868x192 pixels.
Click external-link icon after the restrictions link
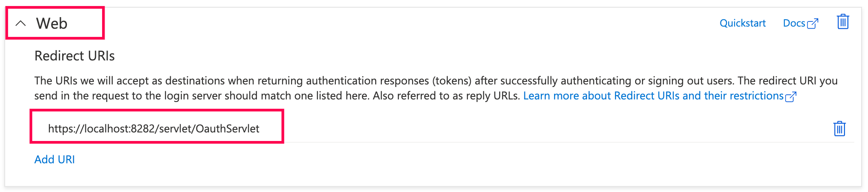coord(790,97)
